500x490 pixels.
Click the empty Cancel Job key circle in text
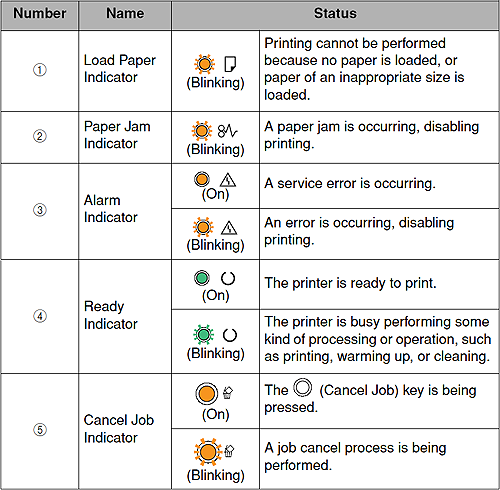tap(303, 387)
